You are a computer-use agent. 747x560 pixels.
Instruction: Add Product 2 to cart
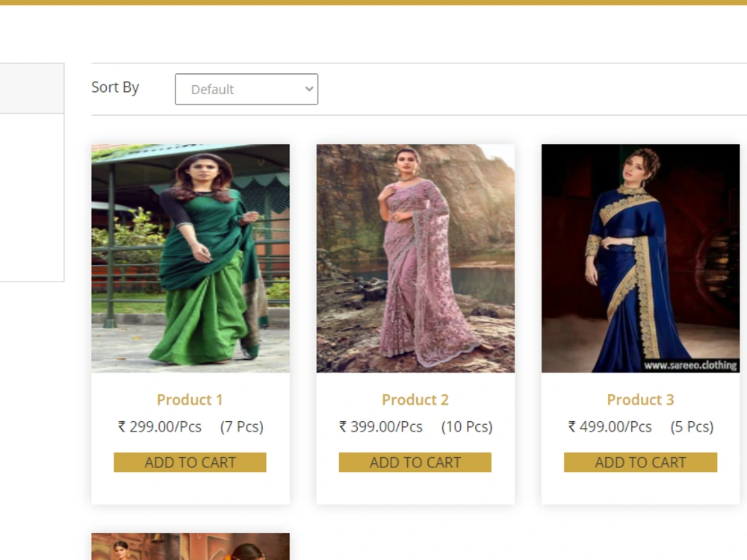(x=415, y=462)
